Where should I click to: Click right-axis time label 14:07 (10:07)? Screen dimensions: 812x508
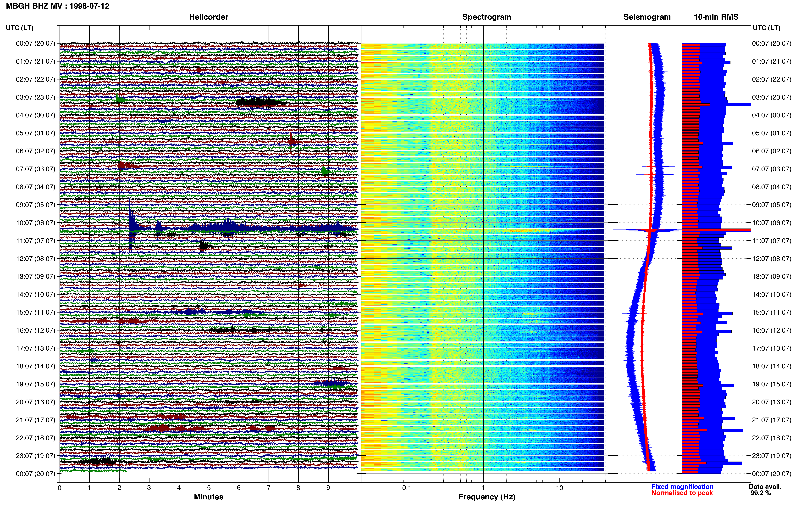[772, 295]
